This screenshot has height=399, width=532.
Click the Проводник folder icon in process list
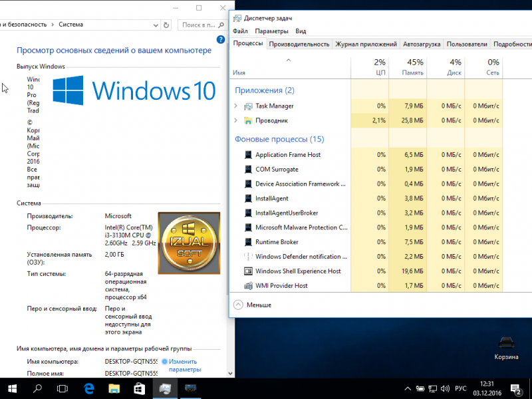pos(248,120)
